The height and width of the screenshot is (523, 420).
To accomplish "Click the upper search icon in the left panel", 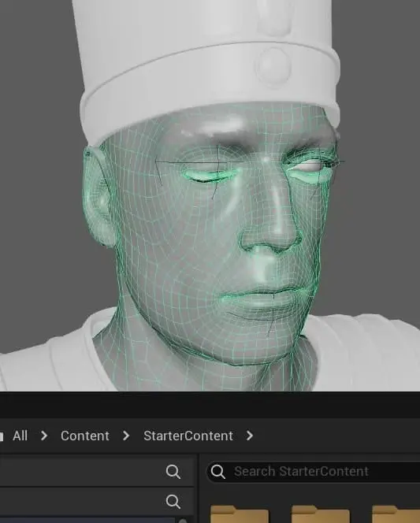I will [x=173, y=472].
